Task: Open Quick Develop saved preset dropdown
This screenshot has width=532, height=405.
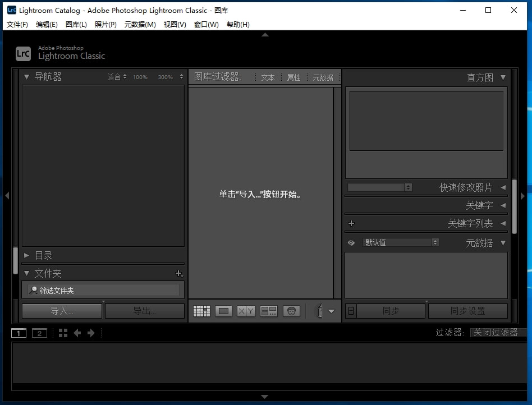Action: click(x=380, y=187)
